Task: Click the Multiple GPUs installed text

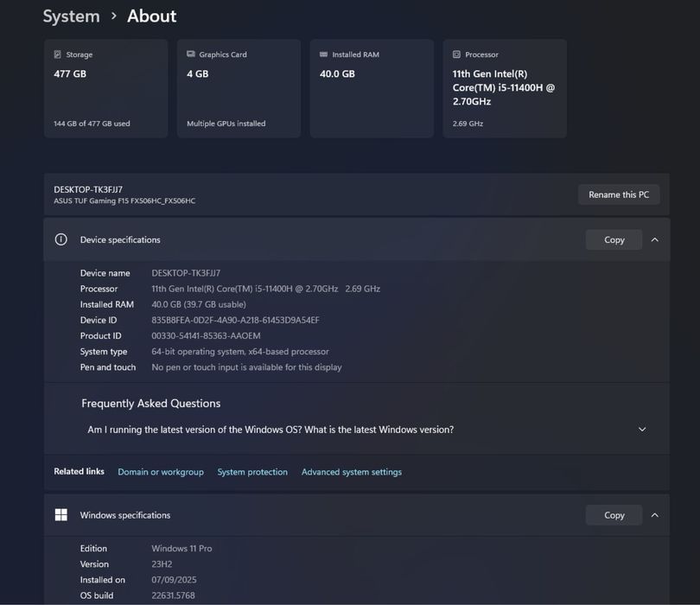Action: point(226,124)
